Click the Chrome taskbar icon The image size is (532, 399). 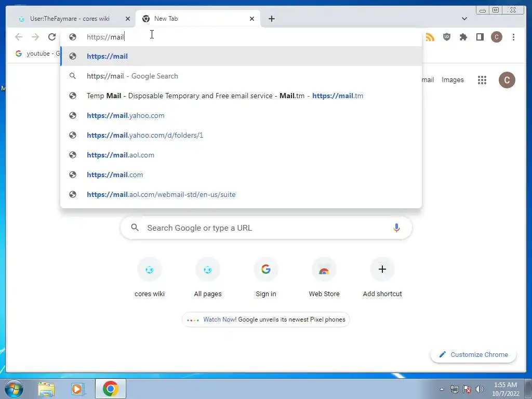(x=110, y=389)
